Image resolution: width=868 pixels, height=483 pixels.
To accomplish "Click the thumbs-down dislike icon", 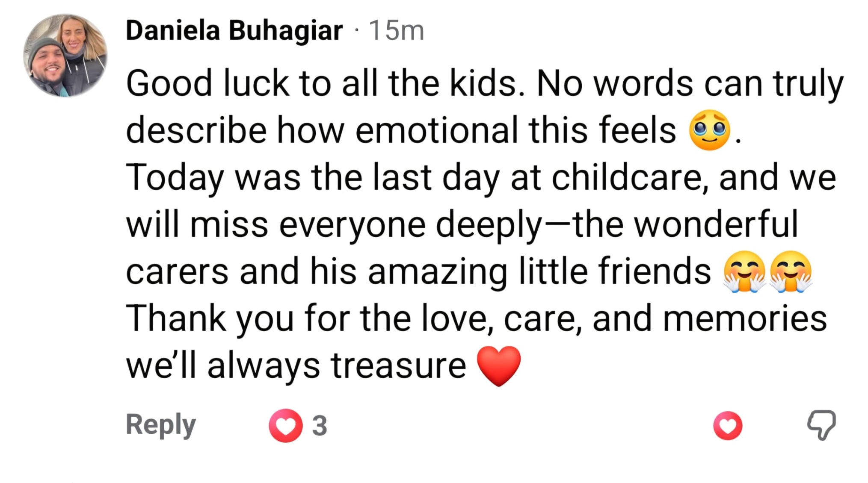I will 821,425.
